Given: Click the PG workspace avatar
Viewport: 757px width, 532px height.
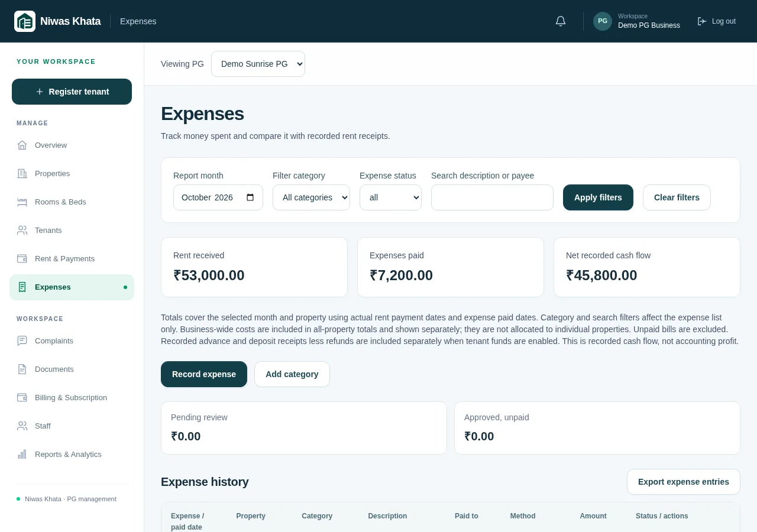Looking at the screenshot, I should 603,21.
